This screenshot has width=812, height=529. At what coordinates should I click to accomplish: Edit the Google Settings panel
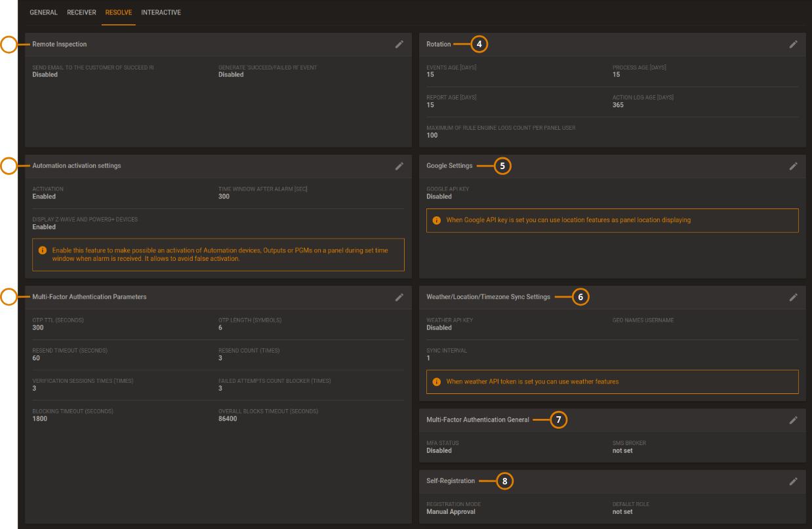pyautogui.click(x=793, y=166)
